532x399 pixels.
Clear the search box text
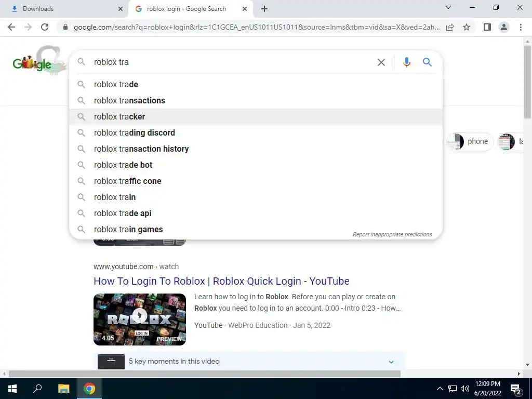(x=381, y=62)
